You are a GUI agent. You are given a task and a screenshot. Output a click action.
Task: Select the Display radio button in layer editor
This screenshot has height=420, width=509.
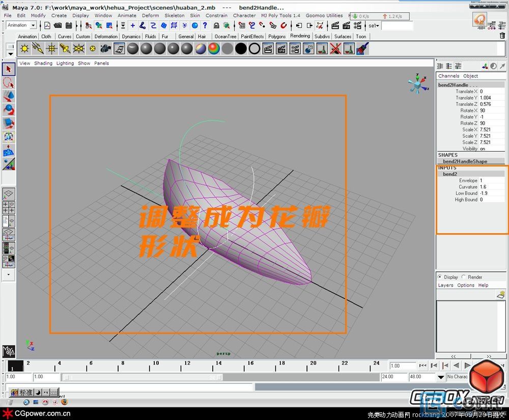pos(440,277)
